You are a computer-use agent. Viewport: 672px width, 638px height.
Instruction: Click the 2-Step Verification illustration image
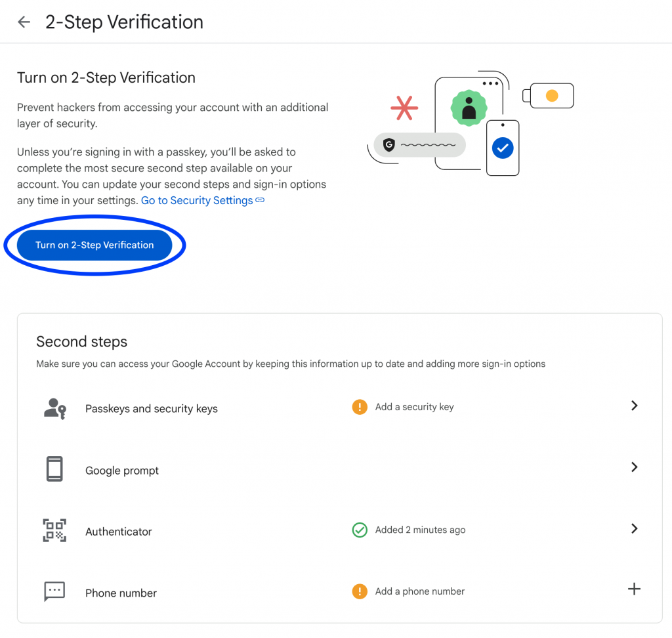pyautogui.click(x=471, y=123)
